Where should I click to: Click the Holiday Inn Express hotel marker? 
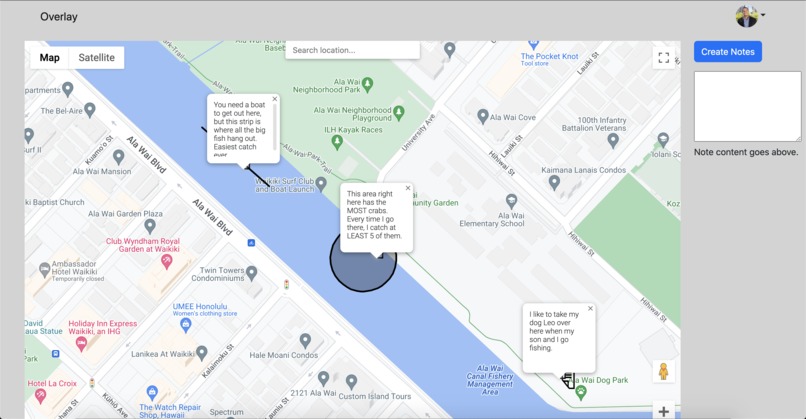tap(81, 344)
